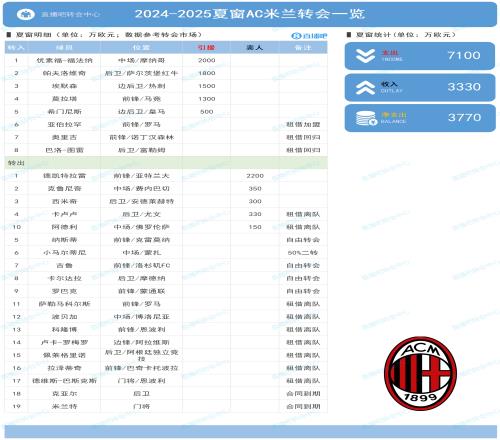500x440 pixels.
Task: Click player name 吉鲁
Action: point(64,266)
